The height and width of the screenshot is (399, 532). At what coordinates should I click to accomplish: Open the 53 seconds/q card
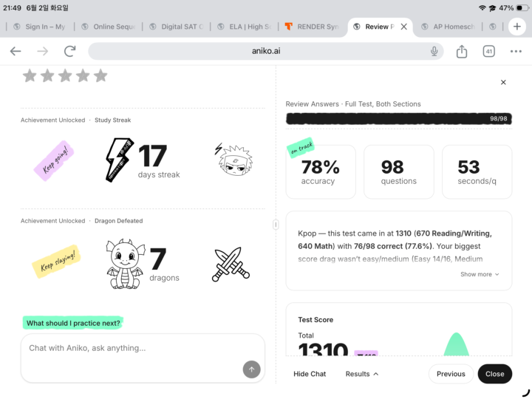[477, 171]
